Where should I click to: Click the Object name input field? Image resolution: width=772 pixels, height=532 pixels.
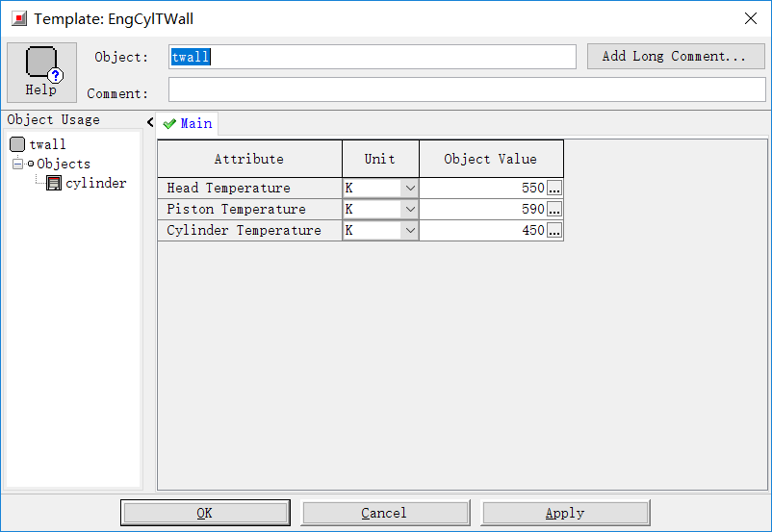click(x=372, y=57)
